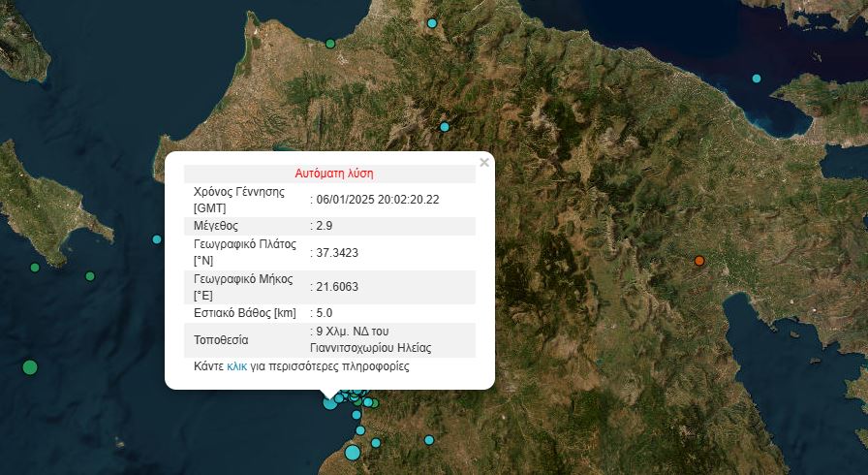Click the focal depth value 5.0
Viewport: 868px width, 475px height.
pyautogui.click(x=325, y=313)
